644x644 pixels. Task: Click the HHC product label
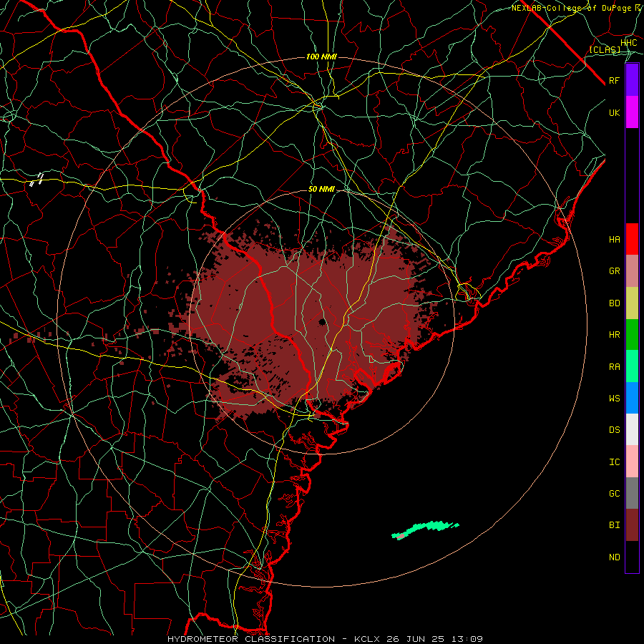click(x=629, y=43)
